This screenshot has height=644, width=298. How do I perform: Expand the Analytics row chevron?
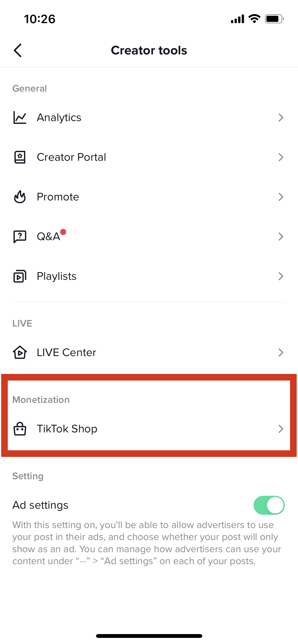click(x=281, y=118)
